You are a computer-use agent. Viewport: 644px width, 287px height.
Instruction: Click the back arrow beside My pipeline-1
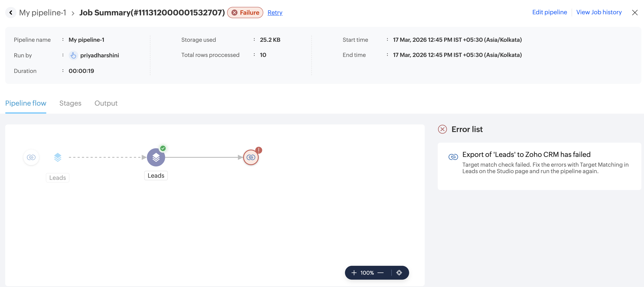tap(11, 13)
